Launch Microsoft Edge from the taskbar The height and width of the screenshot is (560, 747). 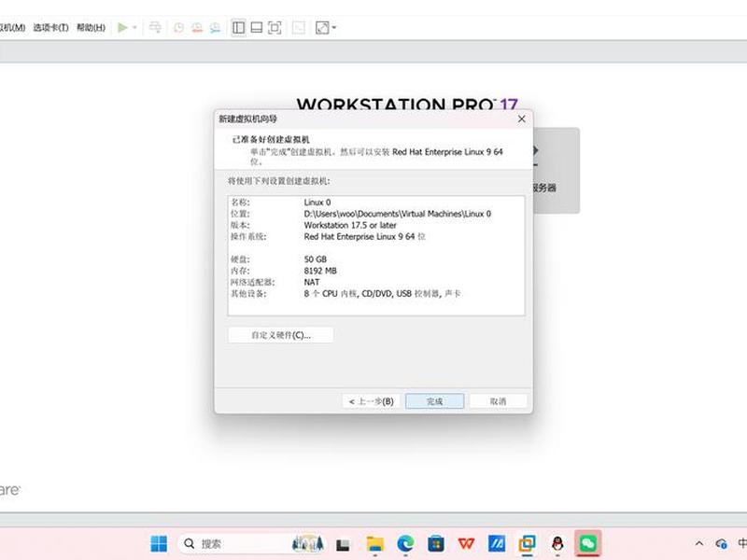405,543
